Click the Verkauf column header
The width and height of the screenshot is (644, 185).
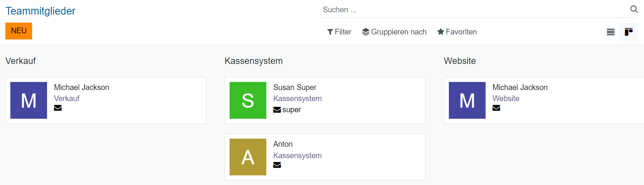(x=21, y=61)
